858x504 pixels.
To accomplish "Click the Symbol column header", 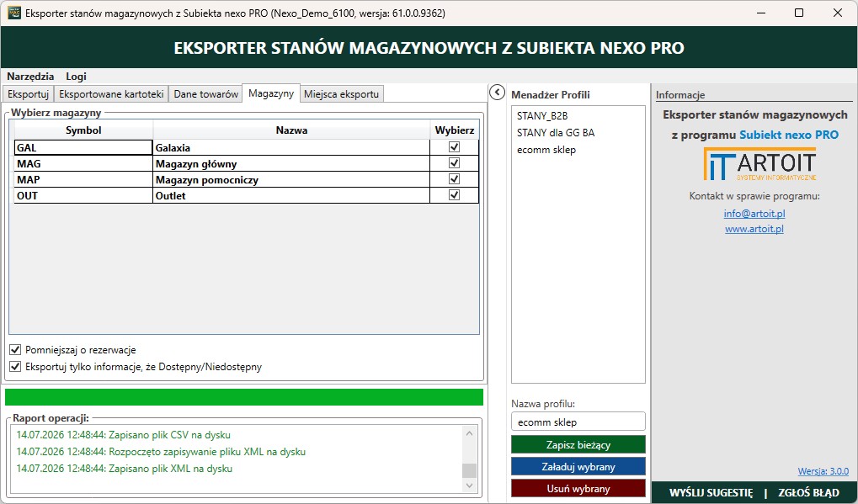I will pyautogui.click(x=83, y=130).
